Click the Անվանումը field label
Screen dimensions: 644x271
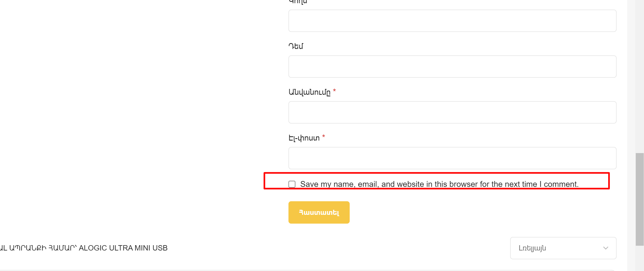click(x=309, y=92)
